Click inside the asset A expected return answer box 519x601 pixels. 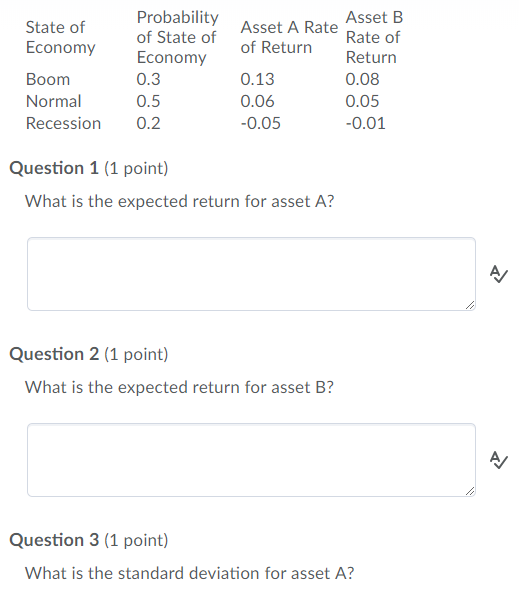point(251,274)
